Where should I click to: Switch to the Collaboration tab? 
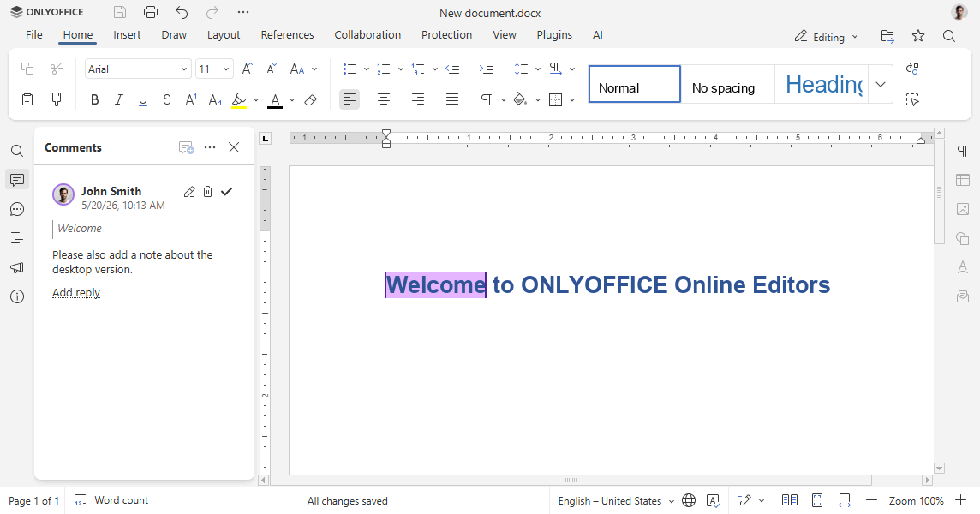[x=367, y=35]
